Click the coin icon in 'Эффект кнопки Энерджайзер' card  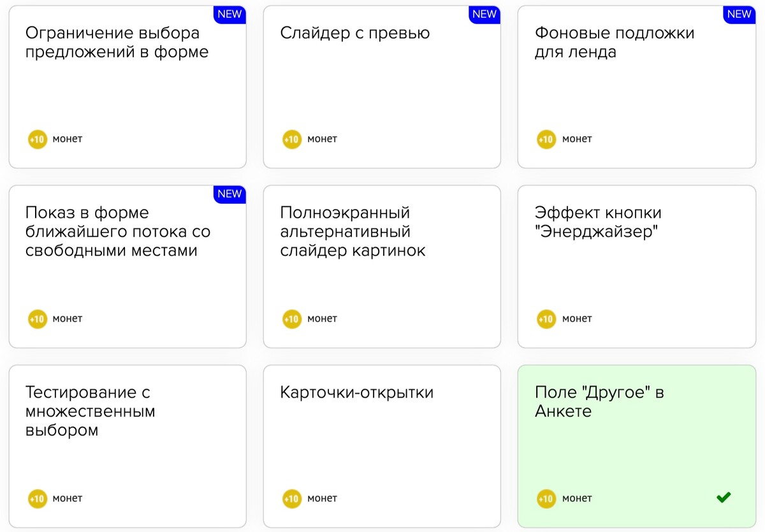coord(546,319)
